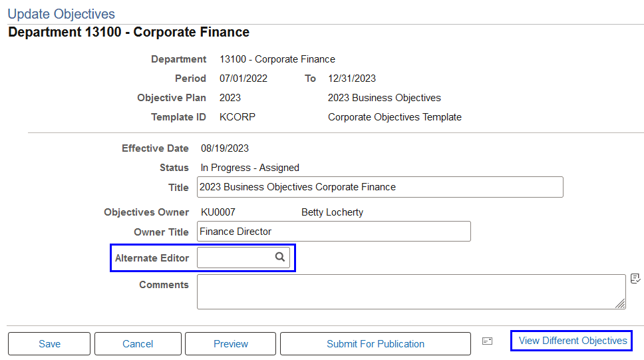Click the owner name Betty Locherty
Screen dimensions: 644x360
[332, 212]
